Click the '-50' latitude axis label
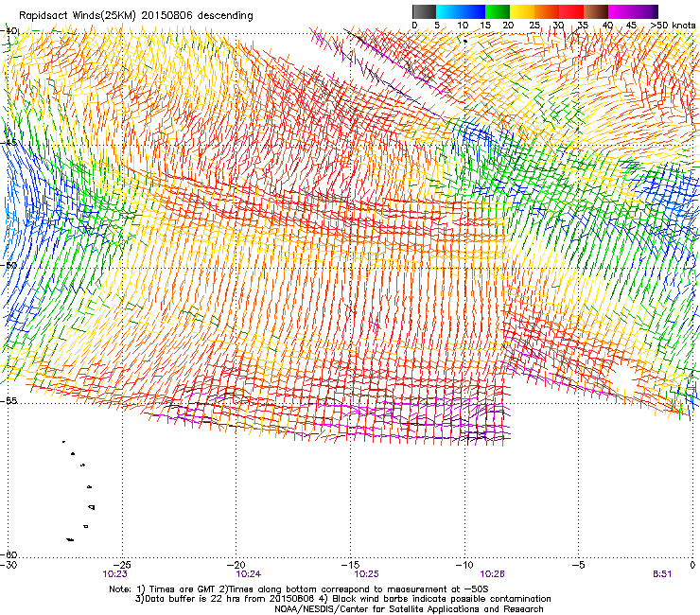This screenshot has height=615, width=700. [9, 265]
